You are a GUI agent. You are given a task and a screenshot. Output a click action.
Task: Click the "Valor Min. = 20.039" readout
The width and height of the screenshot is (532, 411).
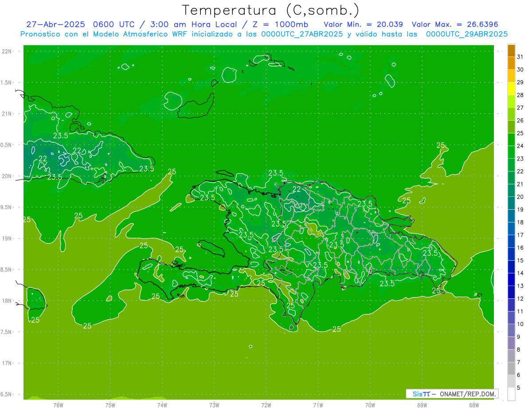point(363,24)
